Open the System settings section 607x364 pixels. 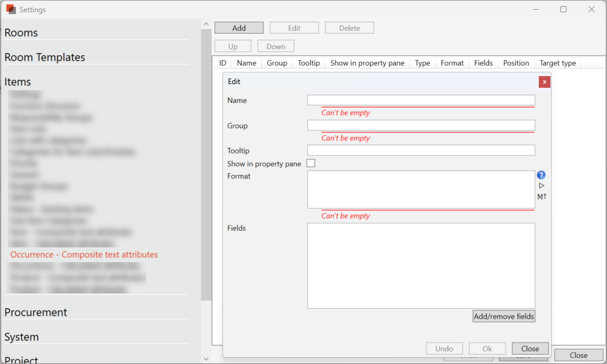(x=22, y=337)
